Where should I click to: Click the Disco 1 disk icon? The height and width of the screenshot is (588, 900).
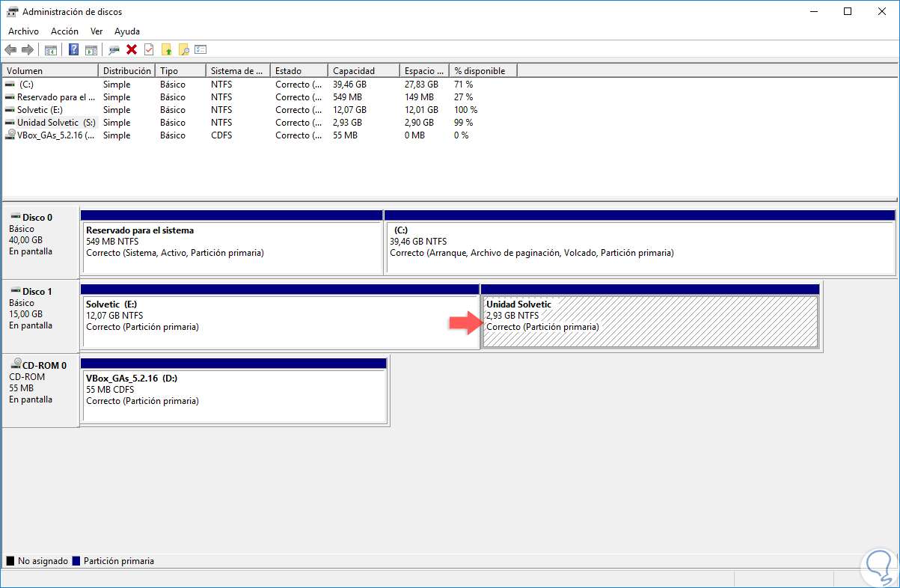(16, 291)
